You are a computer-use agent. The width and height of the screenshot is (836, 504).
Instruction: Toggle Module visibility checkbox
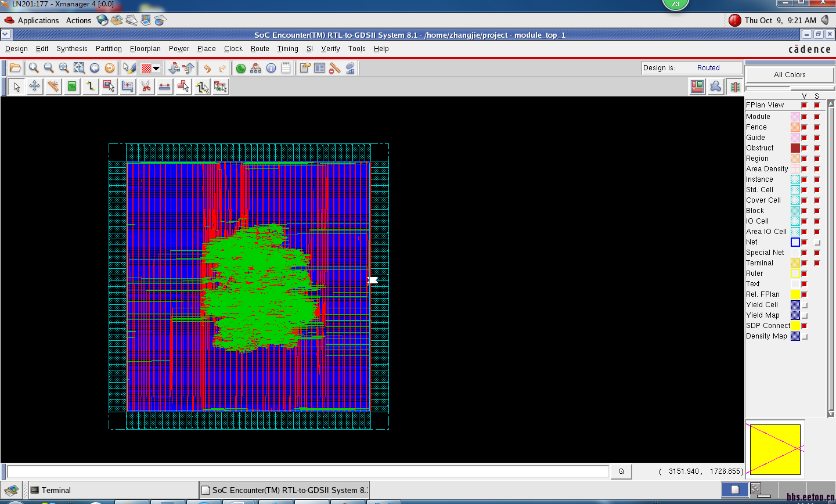tap(804, 117)
